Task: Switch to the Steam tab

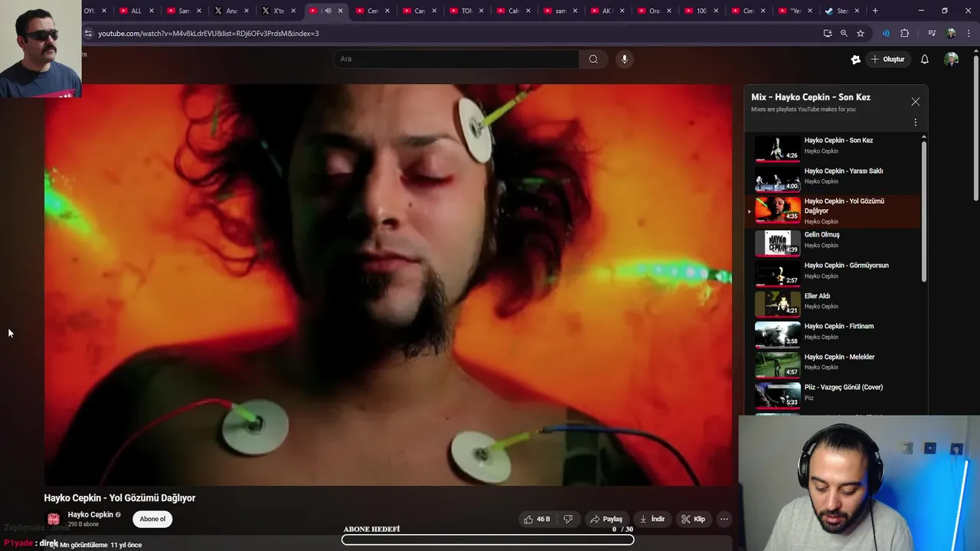Action: pos(842,11)
